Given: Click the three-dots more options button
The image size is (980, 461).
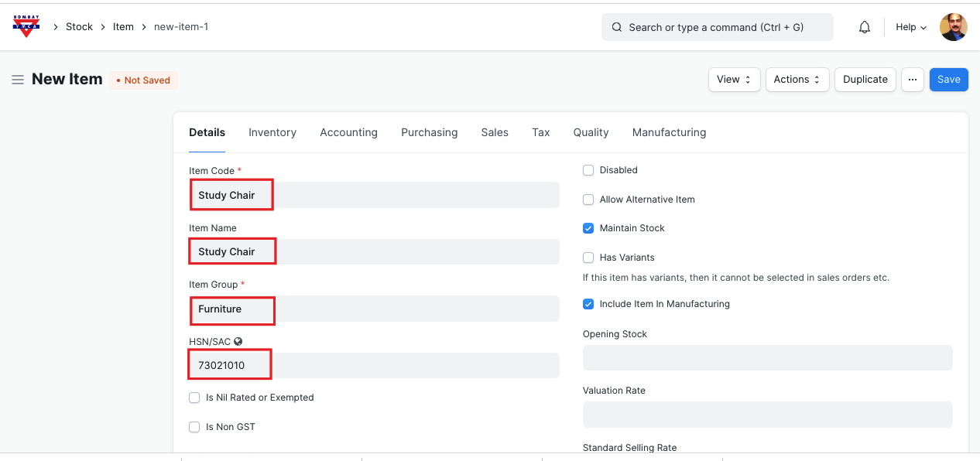Looking at the screenshot, I should coord(913,80).
